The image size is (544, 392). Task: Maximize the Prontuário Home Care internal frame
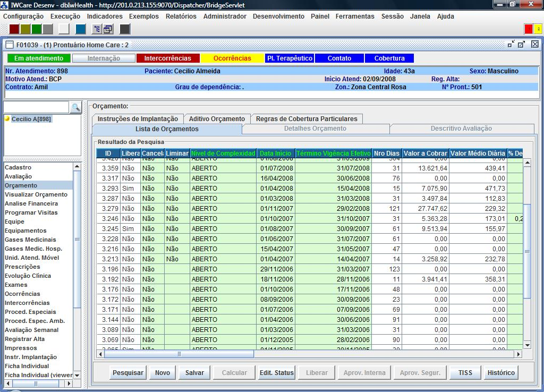[x=522, y=45]
